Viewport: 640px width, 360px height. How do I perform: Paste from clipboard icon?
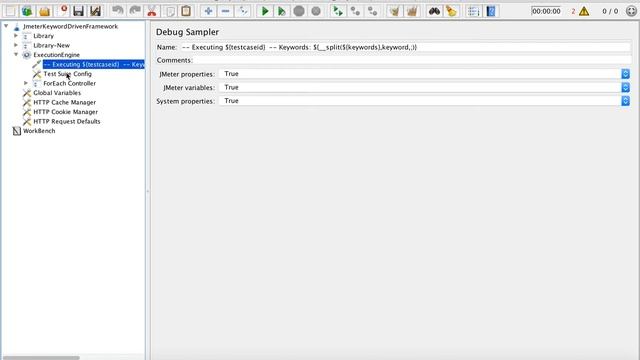tap(186, 11)
